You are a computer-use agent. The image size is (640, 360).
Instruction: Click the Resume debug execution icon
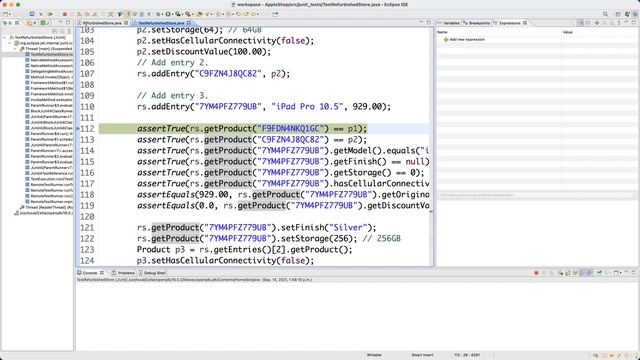coord(50,14)
